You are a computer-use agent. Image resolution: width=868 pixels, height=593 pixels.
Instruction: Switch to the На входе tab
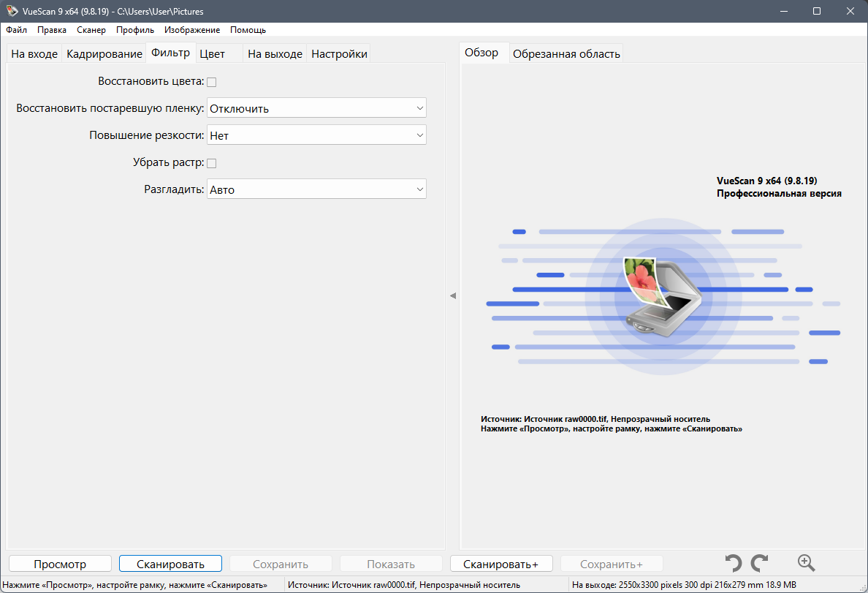(x=34, y=54)
